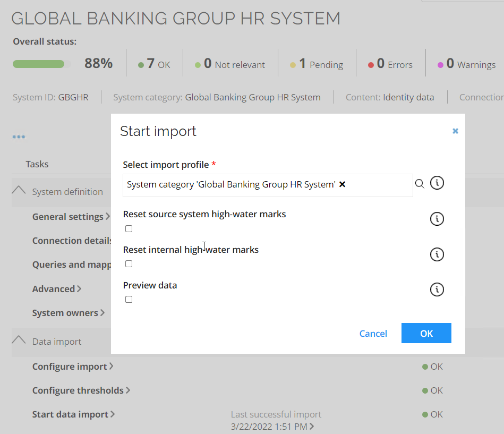Check the Preview data option
Viewport: 504px width, 434px height.
[129, 299]
